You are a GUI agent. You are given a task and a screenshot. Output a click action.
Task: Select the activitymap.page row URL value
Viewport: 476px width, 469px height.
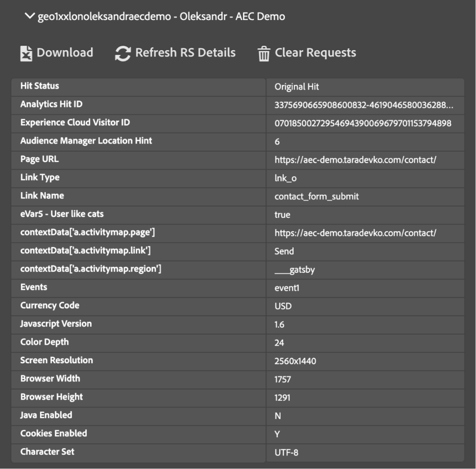point(356,233)
